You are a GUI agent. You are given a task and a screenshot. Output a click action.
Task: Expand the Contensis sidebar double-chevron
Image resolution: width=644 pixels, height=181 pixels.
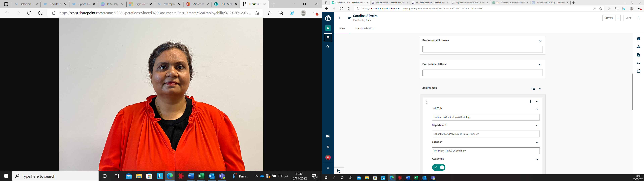(x=328, y=168)
